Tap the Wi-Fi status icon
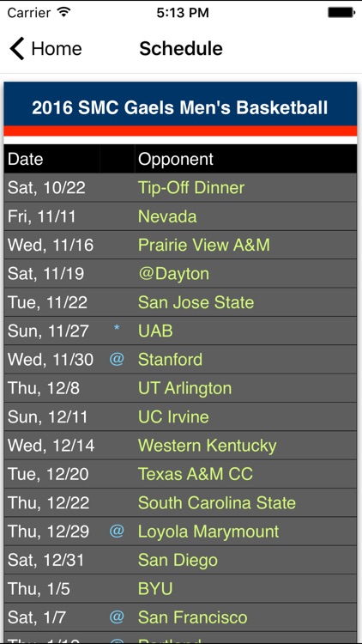The image size is (362, 644). (63, 12)
